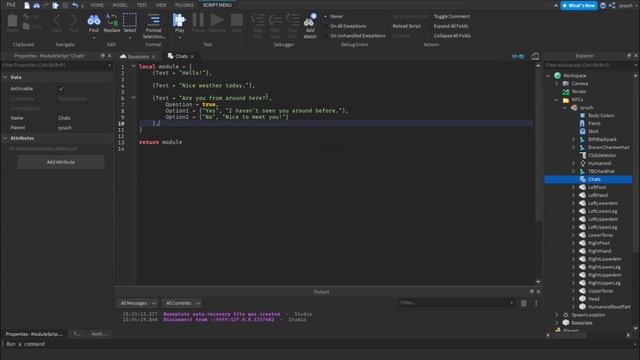
Task: Toggle the Archivable checkbox
Action: click(61, 89)
